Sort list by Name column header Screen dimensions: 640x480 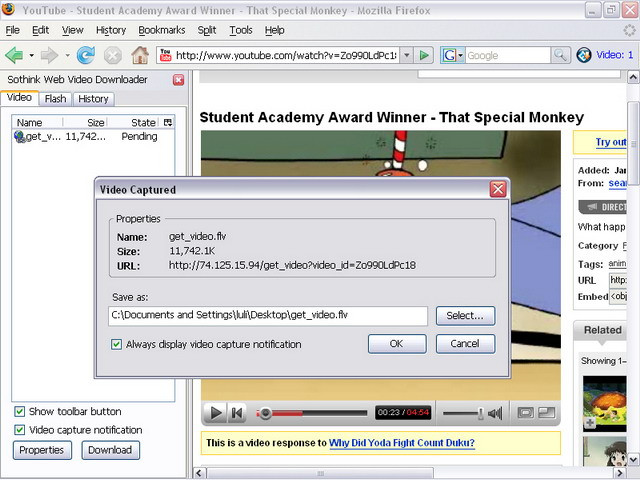37,122
